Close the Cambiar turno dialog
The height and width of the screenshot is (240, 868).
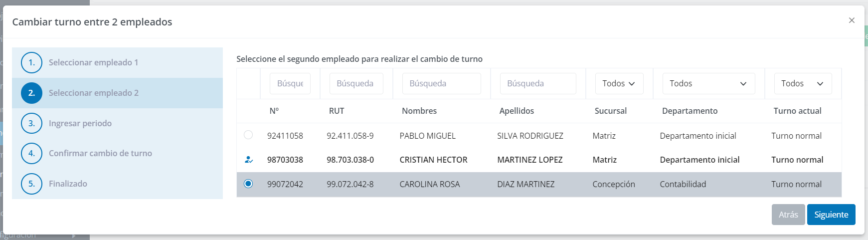(x=852, y=20)
